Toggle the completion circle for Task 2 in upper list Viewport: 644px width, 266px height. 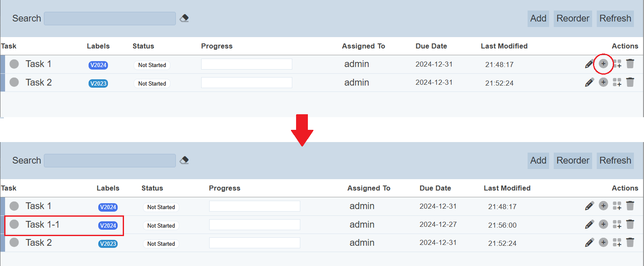[x=14, y=82]
